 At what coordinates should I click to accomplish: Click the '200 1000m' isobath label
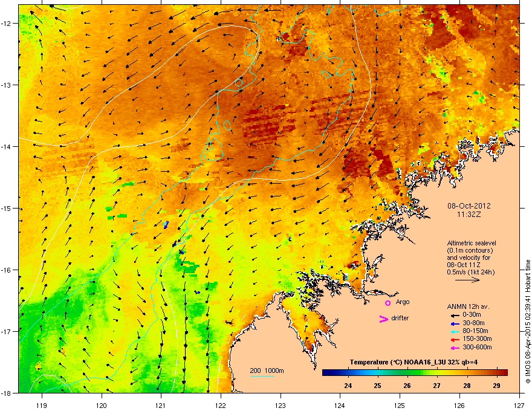267,371
